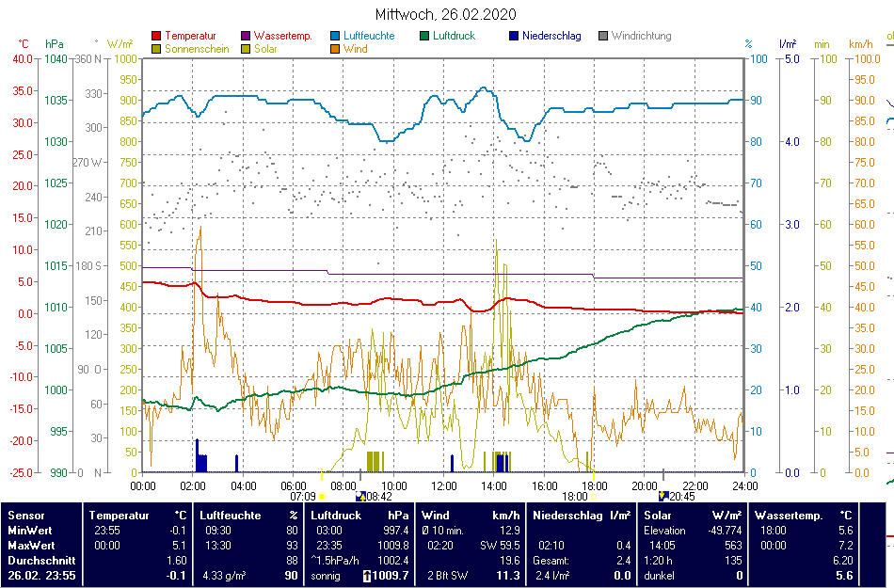Click the red '°C' unit label above the temperature axis
The width and height of the screenshot is (894, 588).
pyautogui.click(x=23, y=44)
